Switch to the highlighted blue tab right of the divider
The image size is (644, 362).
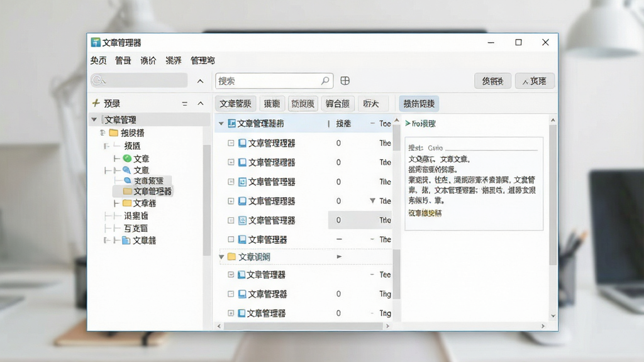[419, 104]
